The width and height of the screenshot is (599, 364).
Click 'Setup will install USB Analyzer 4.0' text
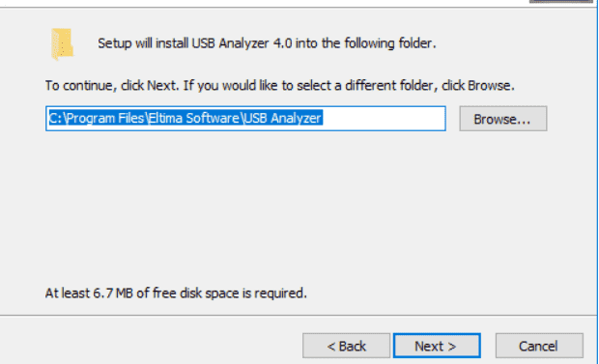pyautogui.click(x=195, y=43)
